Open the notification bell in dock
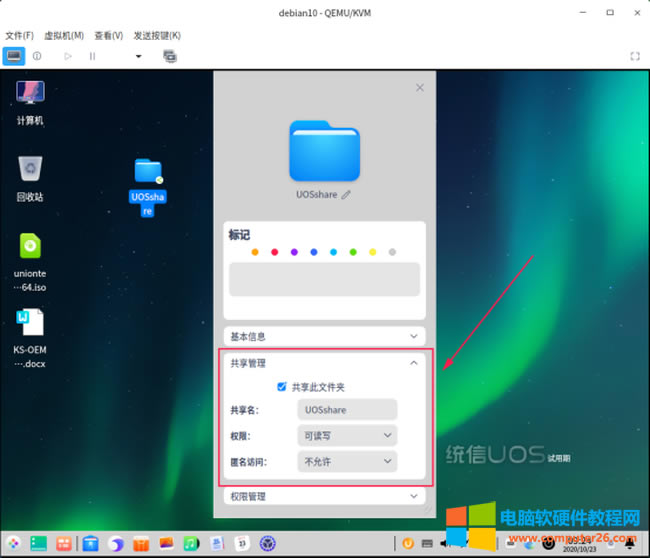Image resolution: width=650 pixels, height=558 pixels. coord(630,543)
